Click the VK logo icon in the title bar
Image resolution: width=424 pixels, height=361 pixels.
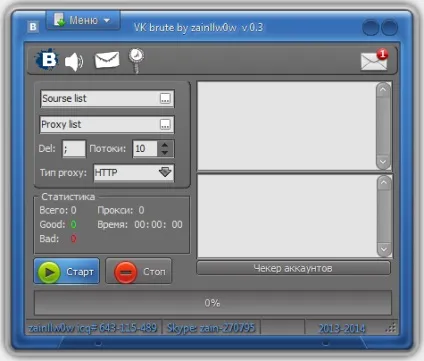coord(33,27)
